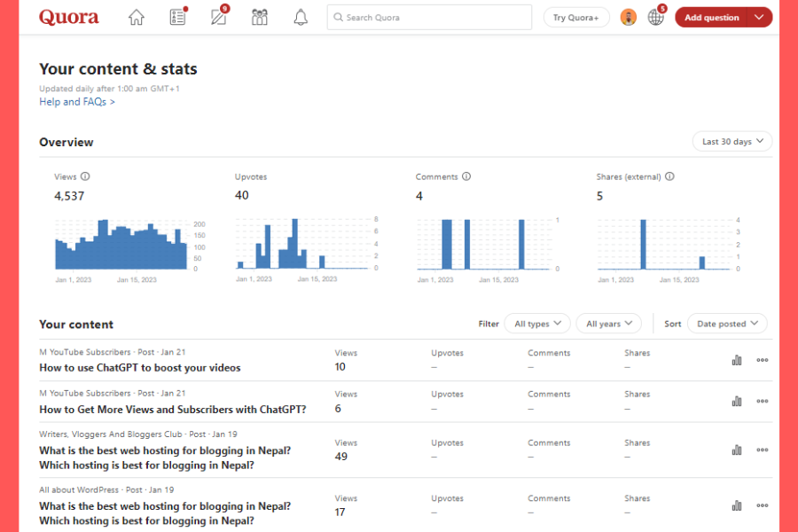Image resolution: width=798 pixels, height=532 pixels.
Task: Click the Add question button
Action: pyautogui.click(x=711, y=18)
